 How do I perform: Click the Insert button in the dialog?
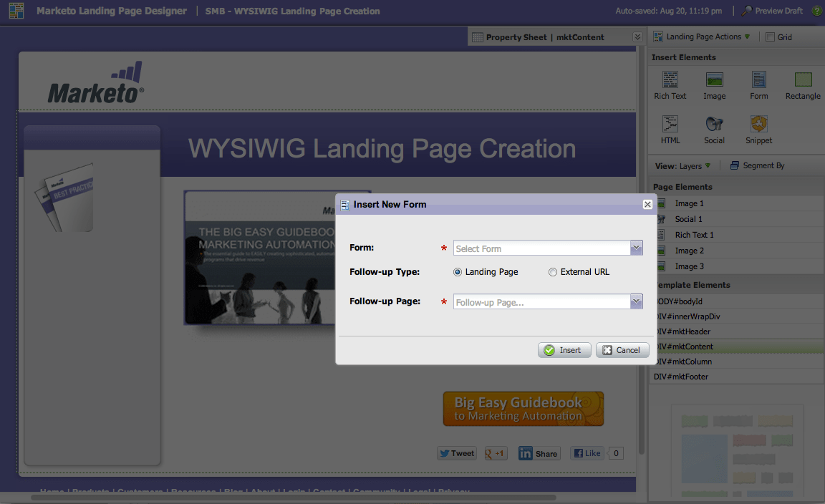pos(564,350)
